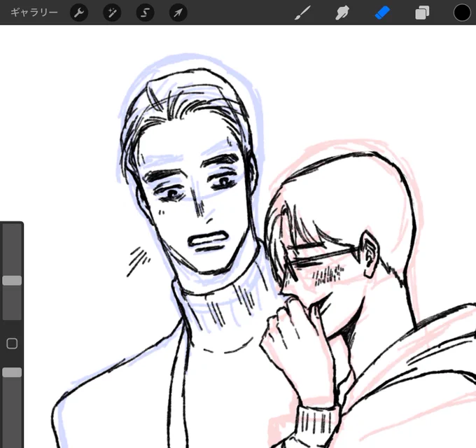This screenshot has height=448, width=476.
Task: Activate the Transform arrow tool
Action: point(178,13)
